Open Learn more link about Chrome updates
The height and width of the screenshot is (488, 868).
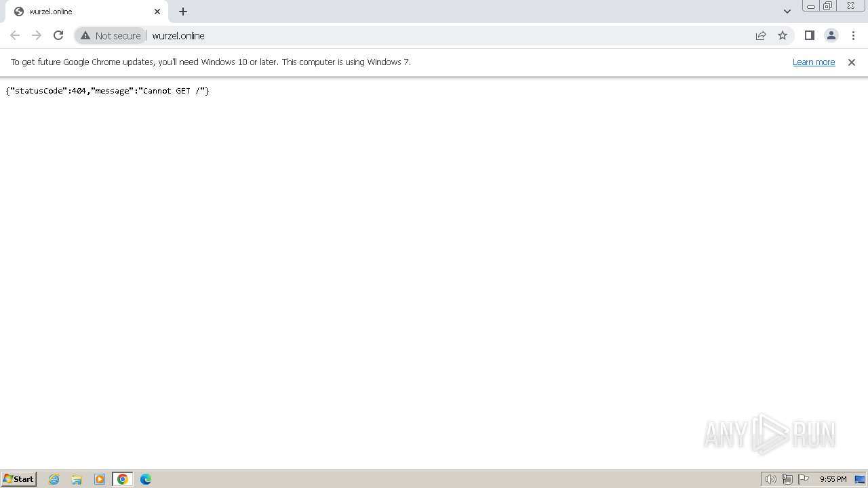814,62
